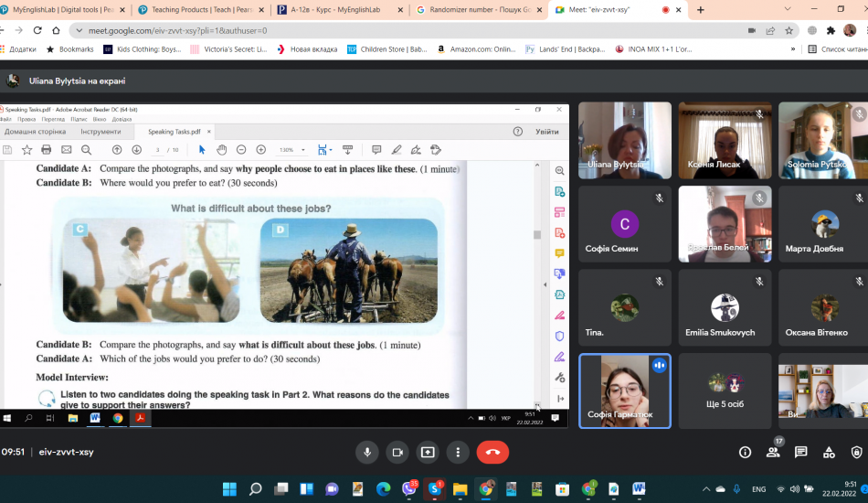Select Софія Гарматюк video tile
The image size is (868, 503).
tap(625, 391)
